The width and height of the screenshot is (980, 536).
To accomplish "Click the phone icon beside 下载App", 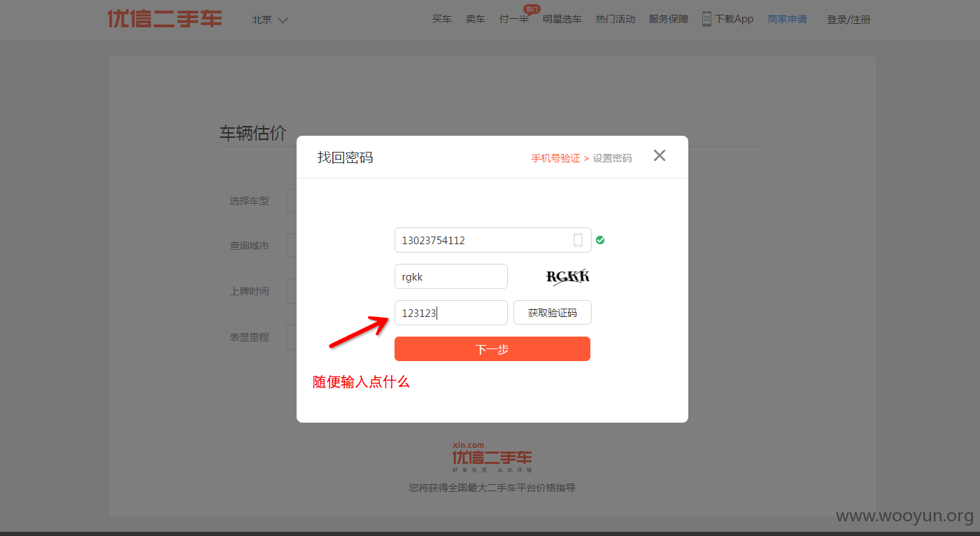I will pyautogui.click(x=706, y=19).
